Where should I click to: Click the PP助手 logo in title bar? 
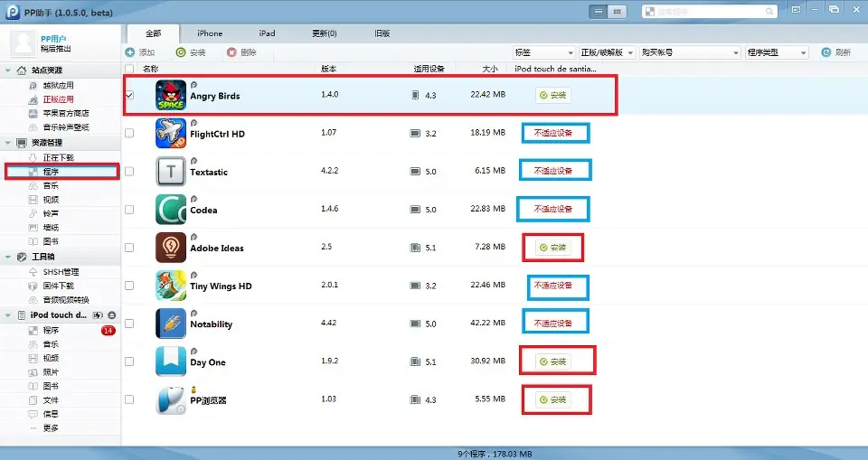click(x=12, y=12)
